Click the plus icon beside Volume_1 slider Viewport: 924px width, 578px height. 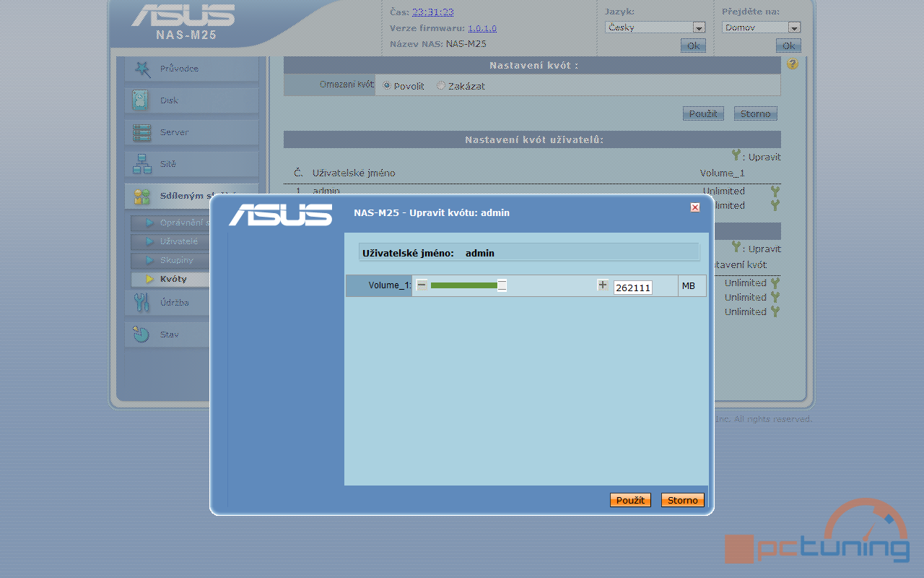(603, 285)
